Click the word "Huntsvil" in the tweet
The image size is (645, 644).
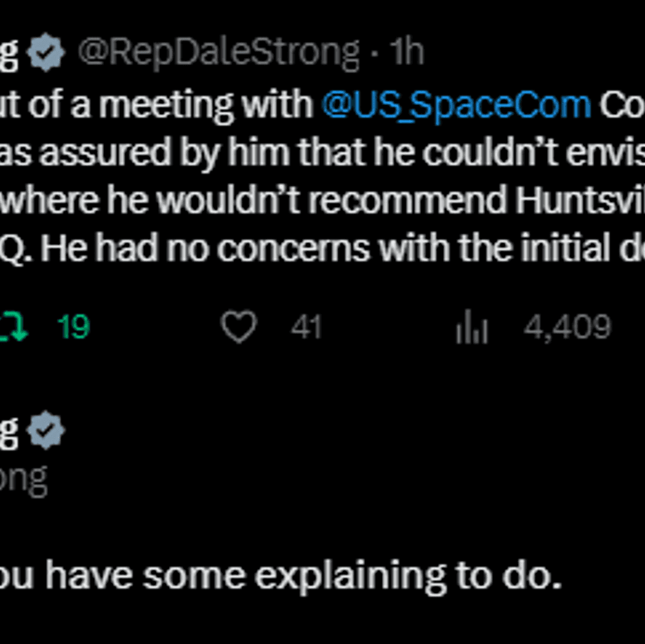pos(580,200)
